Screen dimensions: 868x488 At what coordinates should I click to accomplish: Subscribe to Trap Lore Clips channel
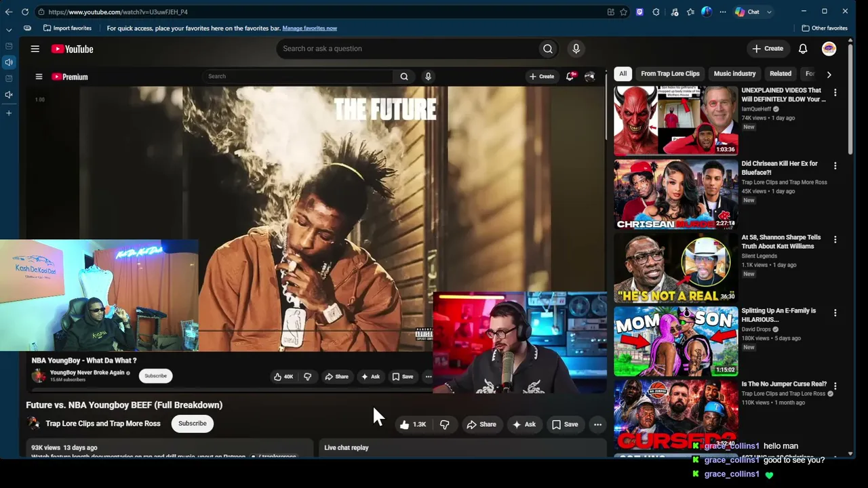tap(193, 424)
